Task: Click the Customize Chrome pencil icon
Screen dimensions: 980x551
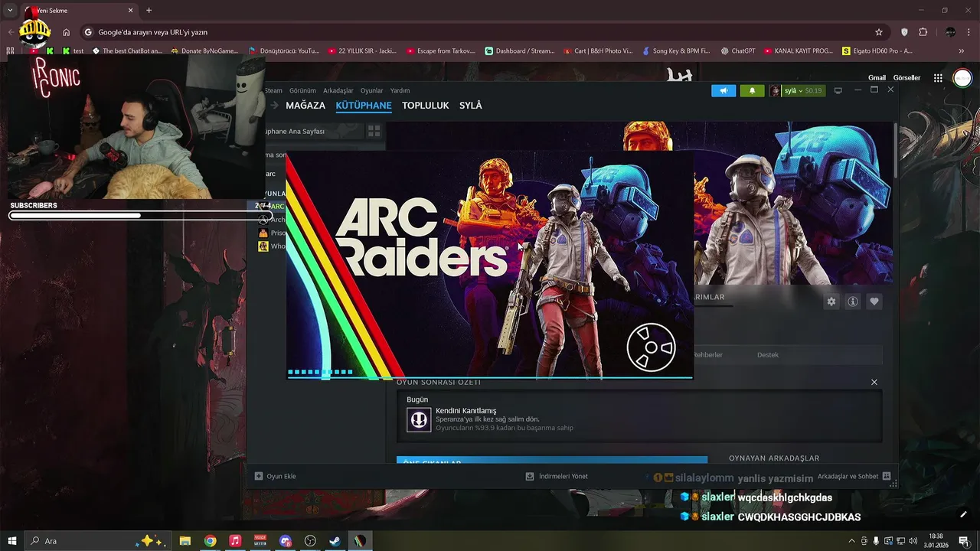Action: [963, 514]
